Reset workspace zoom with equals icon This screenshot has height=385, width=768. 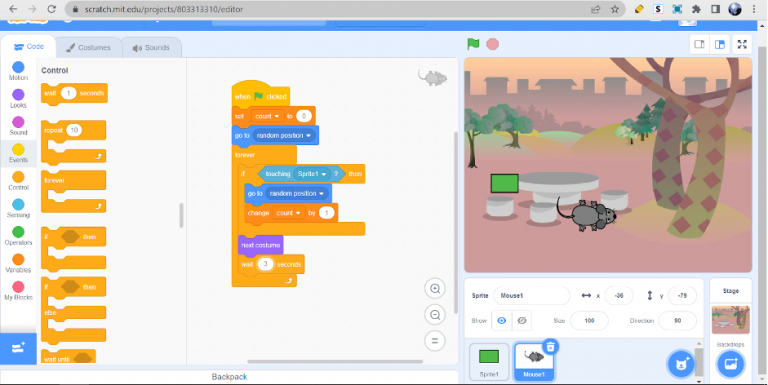coord(435,340)
